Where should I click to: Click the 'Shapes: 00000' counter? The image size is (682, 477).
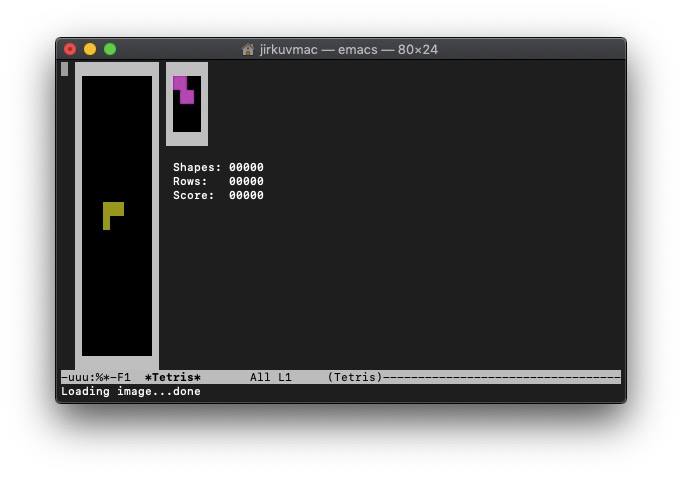tap(218, 167)
